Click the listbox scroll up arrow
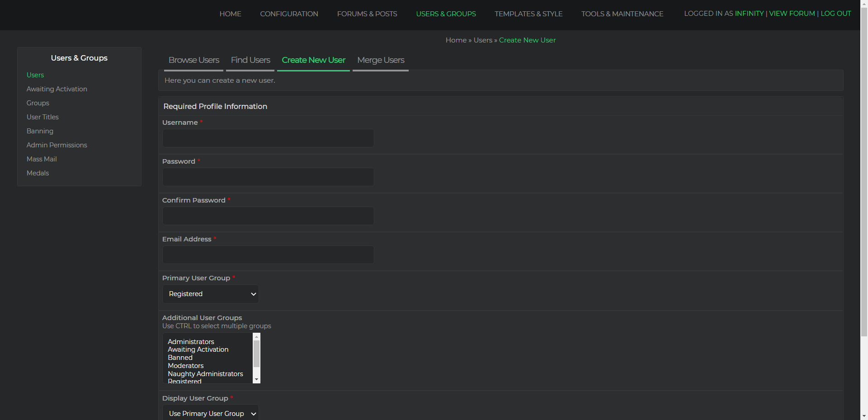The height and width of the screenshot is (420, 868). [256, 337]
